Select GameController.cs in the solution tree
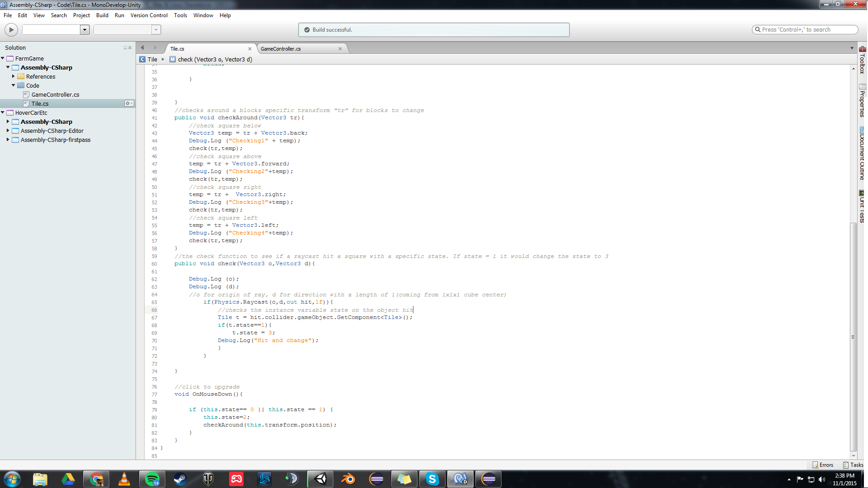Image resolution: width=868 pixels, height=488 pixels. pos(55,94)
